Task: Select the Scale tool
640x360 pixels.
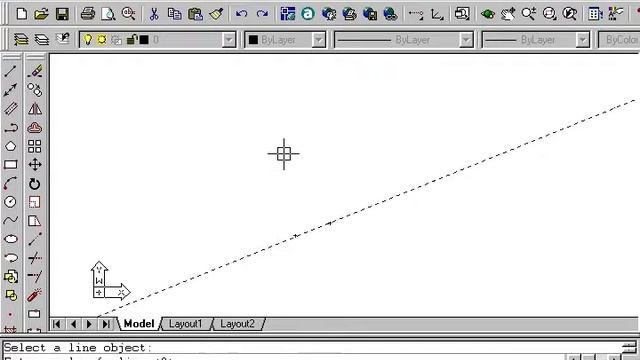Action: pyautogui.click(x=35, y=202)
